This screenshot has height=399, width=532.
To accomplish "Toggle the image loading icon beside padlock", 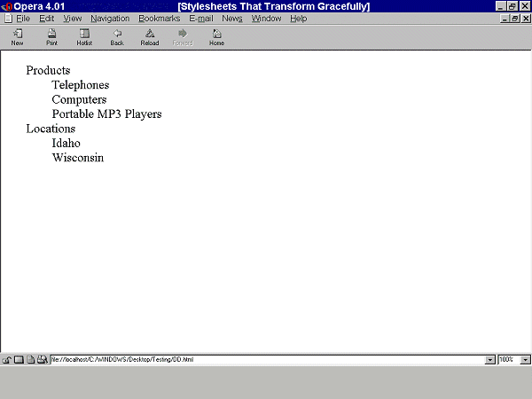I will click(19, 360).
